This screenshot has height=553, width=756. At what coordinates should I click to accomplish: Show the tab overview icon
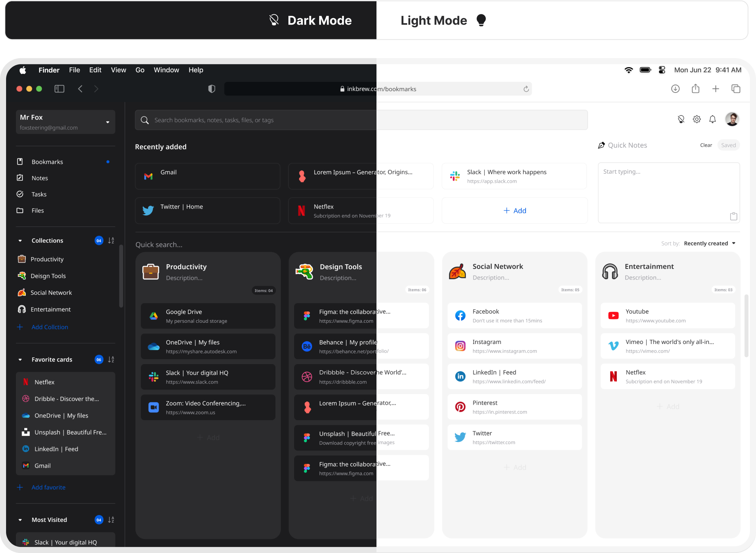pos(736,89)
